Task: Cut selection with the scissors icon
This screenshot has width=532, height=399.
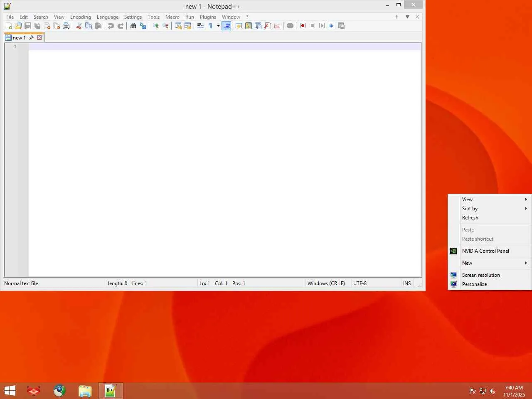Action: click(79, 26)
